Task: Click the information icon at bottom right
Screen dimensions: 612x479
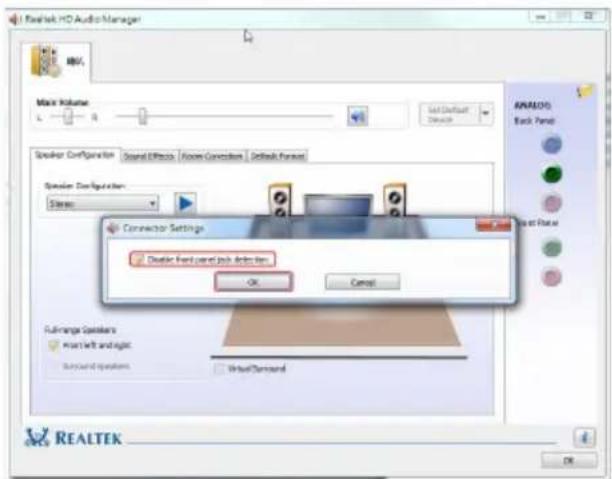Action: pyautogui.click(x=584, y=438)
